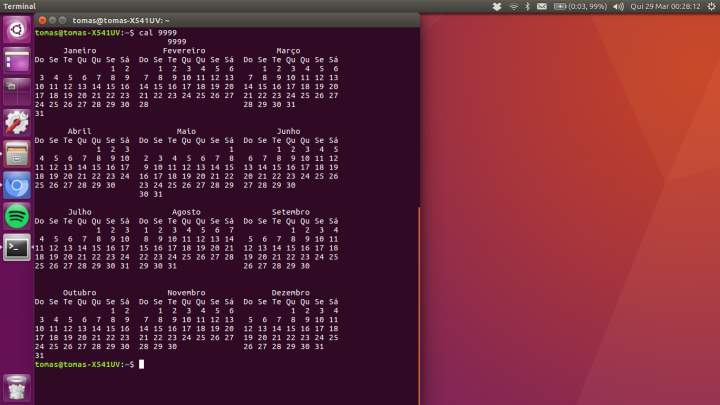Open System Settings from the launcher
The width and height of the screenshot is (720, 405).
coord(16,123)
